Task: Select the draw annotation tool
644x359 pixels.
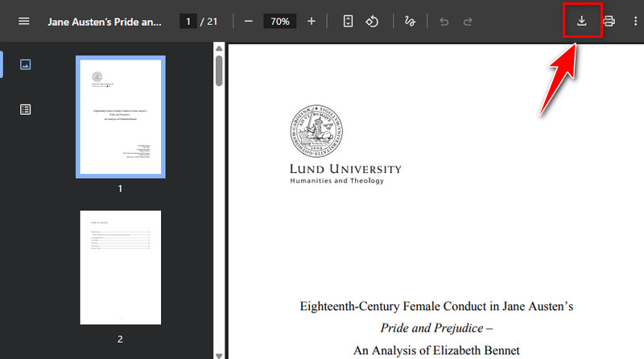Action: tap(409, 22)
